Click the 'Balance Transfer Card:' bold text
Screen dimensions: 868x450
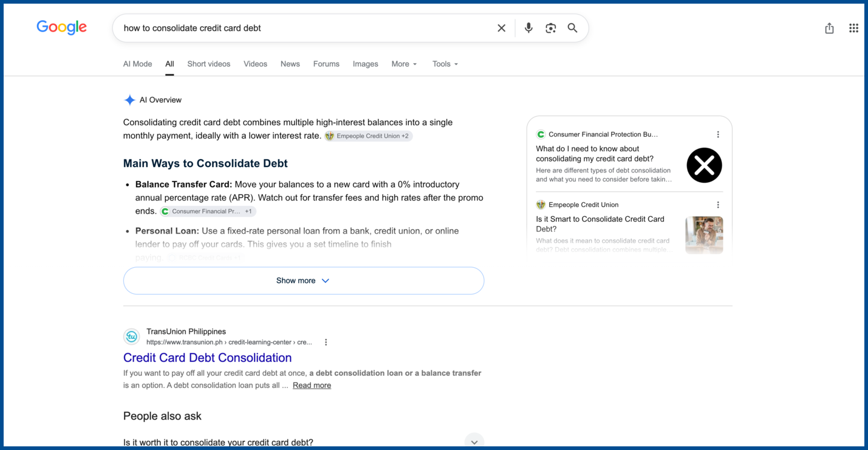coord(183,185)
